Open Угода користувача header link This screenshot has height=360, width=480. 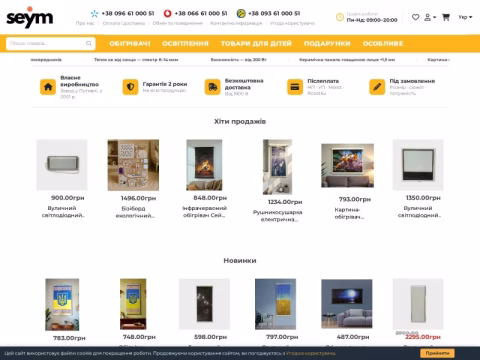pos(292,23)
